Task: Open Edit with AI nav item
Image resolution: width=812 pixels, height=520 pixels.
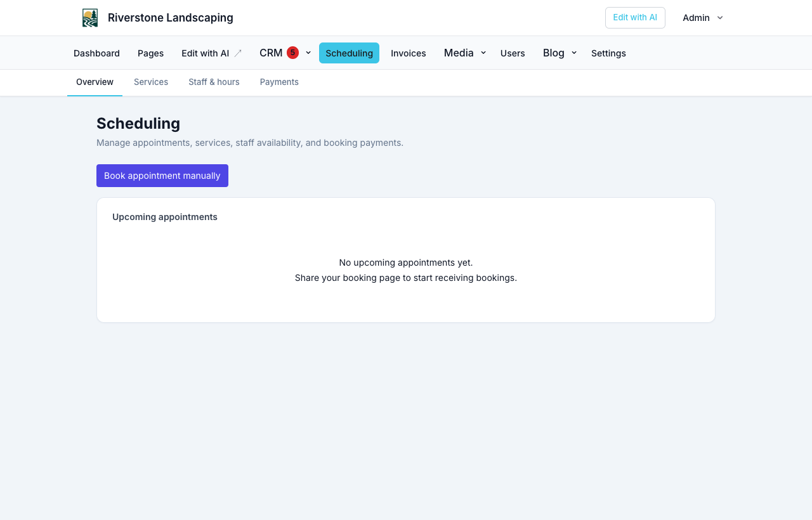Action: [211, 53]
